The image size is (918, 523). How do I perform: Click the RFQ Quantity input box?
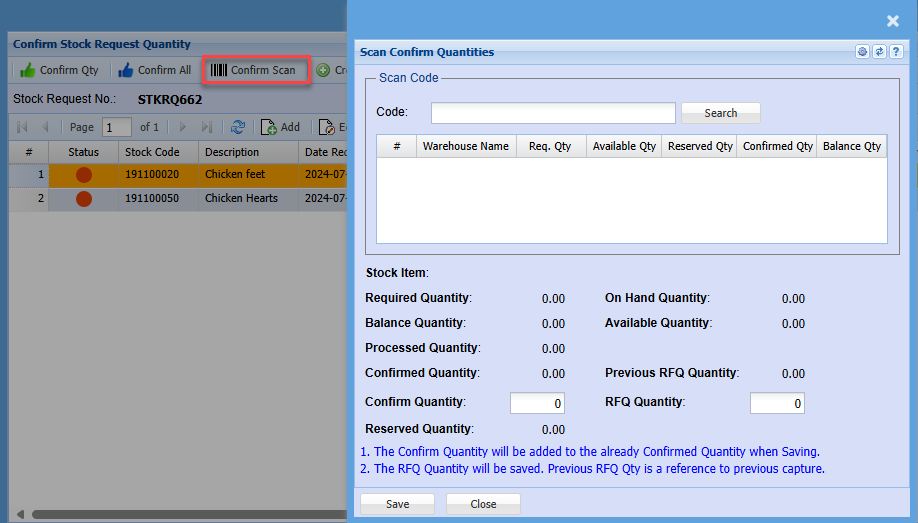[x=777, y=403]
